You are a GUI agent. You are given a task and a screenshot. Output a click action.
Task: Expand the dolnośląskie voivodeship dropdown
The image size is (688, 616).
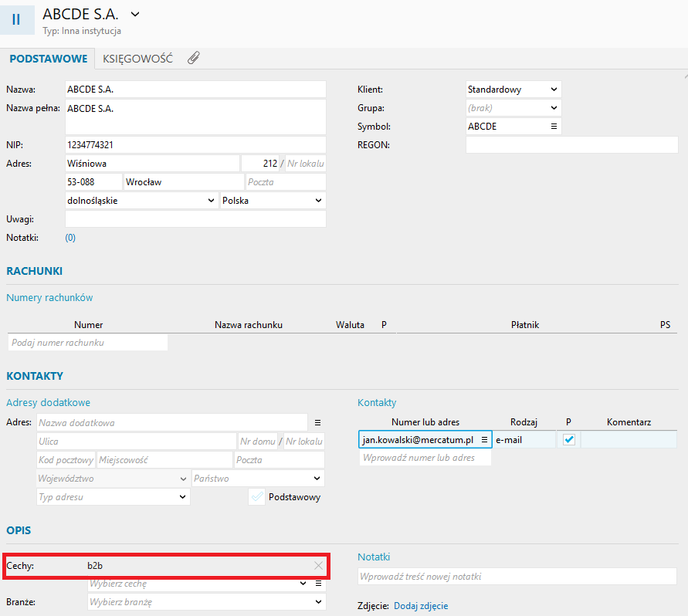coord(141,201)
